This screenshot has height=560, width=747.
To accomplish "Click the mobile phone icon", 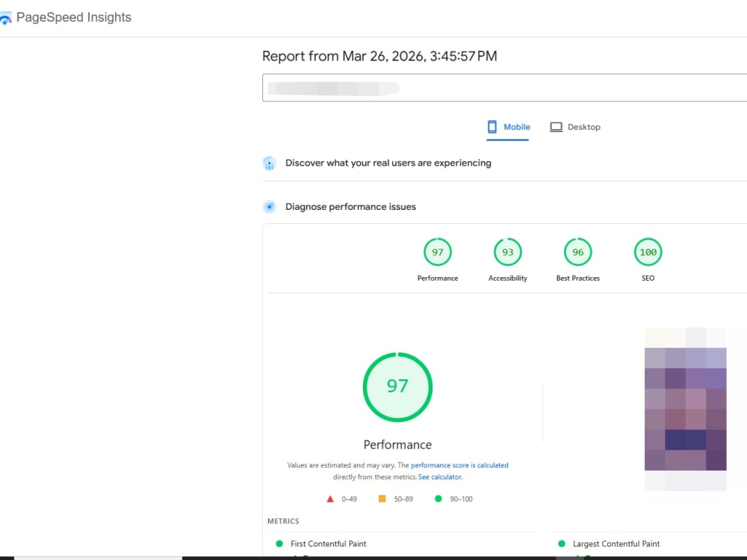I will pos(492,127).
